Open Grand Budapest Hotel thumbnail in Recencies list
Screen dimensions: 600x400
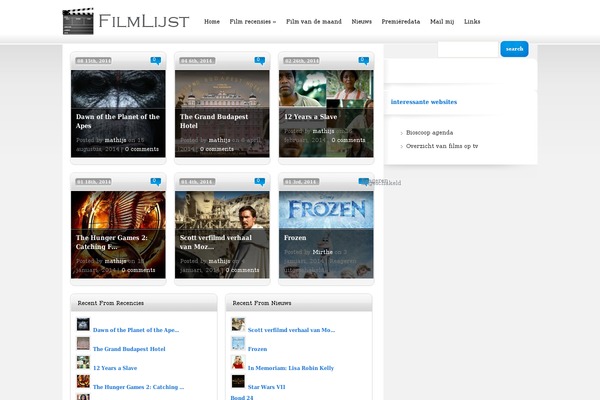[x=83, y=343]
